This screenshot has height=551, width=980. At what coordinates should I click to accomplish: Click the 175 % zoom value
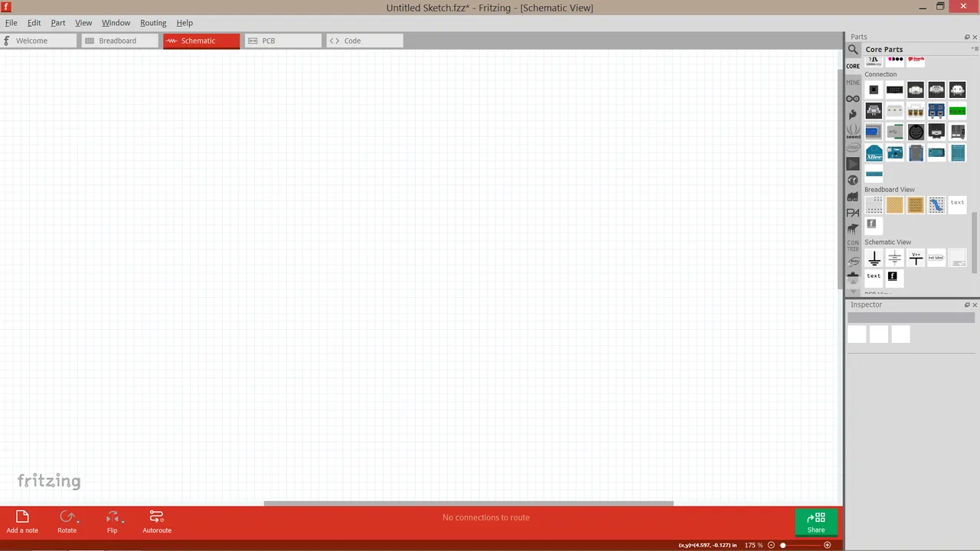753,545
